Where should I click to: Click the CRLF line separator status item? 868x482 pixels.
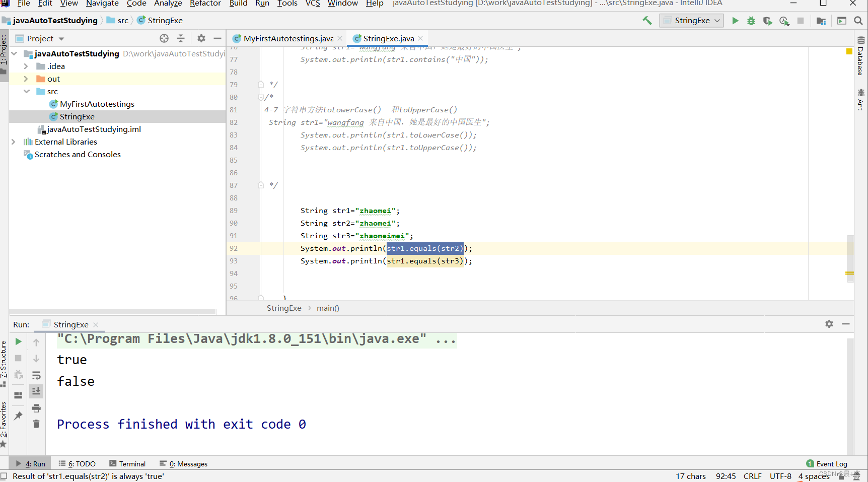[753, 476]
